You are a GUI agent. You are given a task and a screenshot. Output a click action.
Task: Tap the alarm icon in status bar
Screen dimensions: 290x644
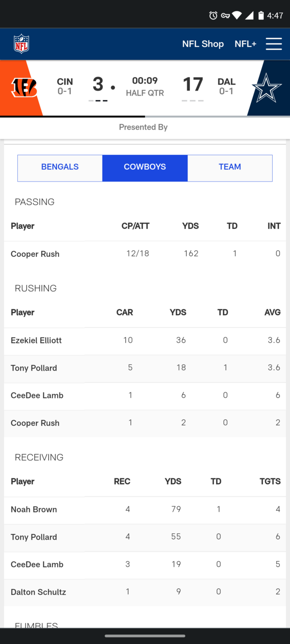[x=213, y=15]
